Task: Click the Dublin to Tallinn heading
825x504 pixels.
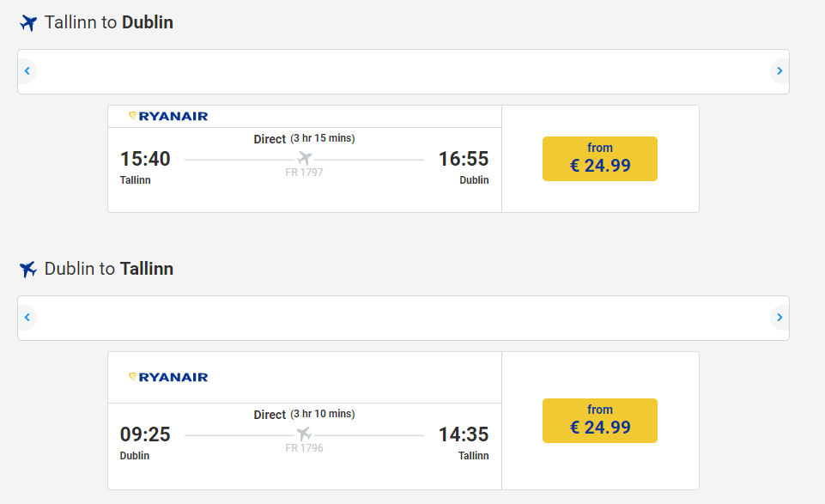Action: [109, 269]
